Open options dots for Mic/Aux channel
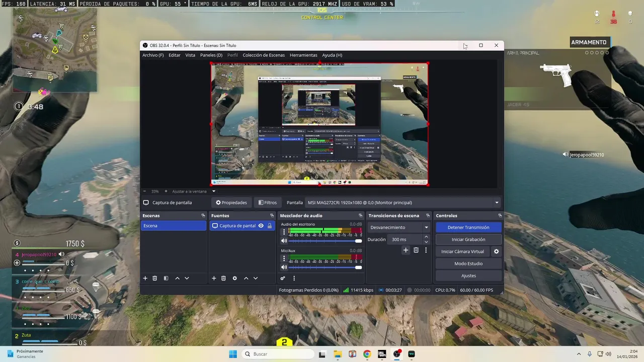644x362 pixels. [284, 258]
